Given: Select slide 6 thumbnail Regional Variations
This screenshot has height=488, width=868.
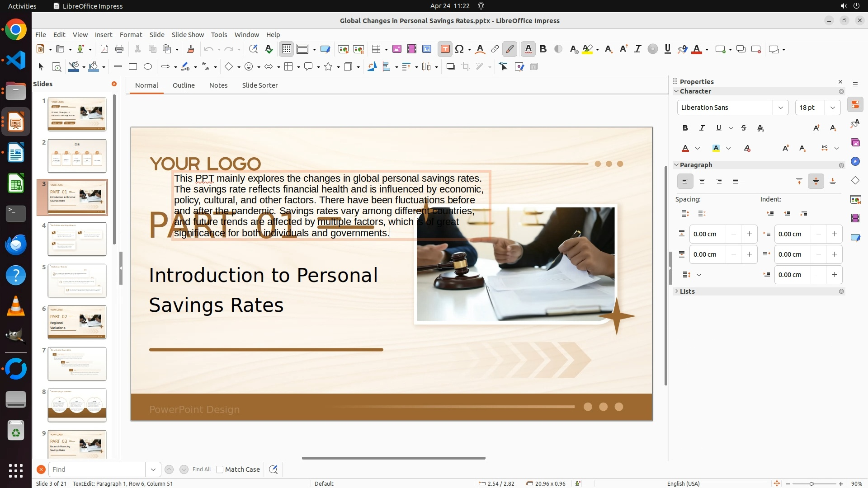Looking at the screenshot, I should click(x=77, y=322).
